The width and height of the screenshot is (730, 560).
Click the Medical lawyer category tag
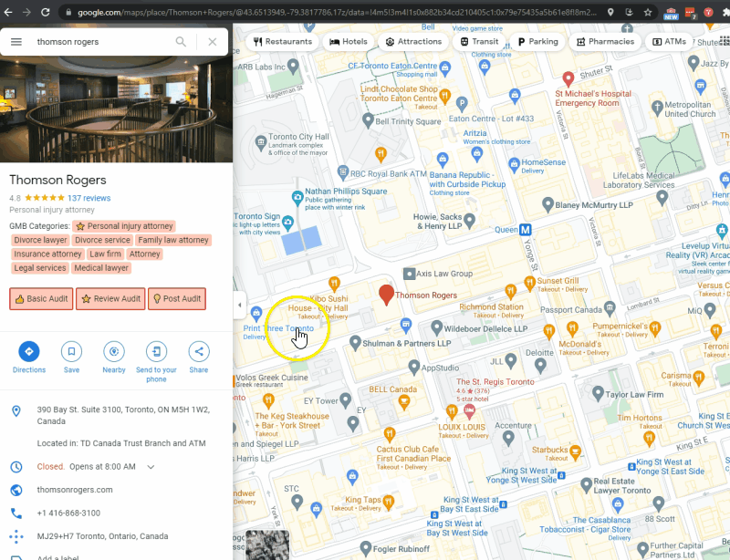pyautogui.click(x=101, y=268)
